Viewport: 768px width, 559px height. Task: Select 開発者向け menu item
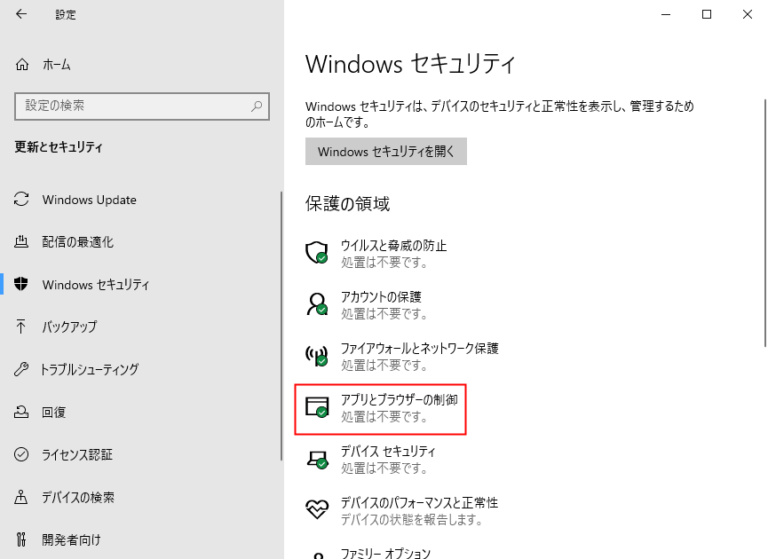72,540
